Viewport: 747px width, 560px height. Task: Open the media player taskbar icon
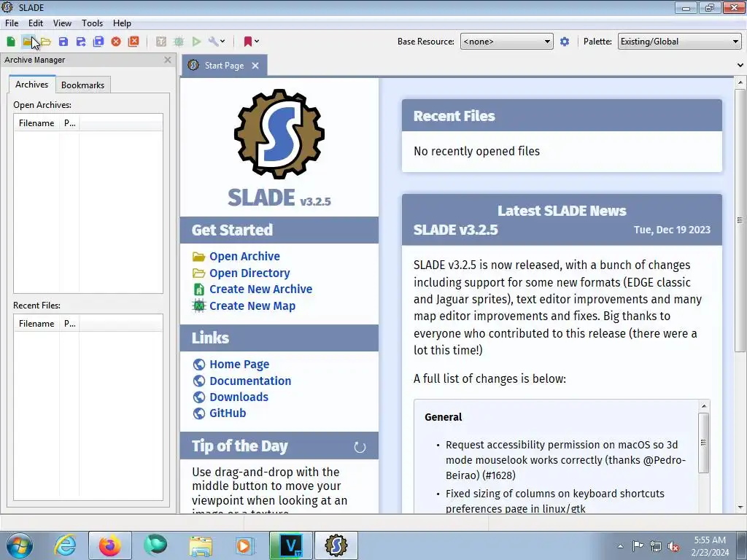pyautogui.click(x=246, y=545)
